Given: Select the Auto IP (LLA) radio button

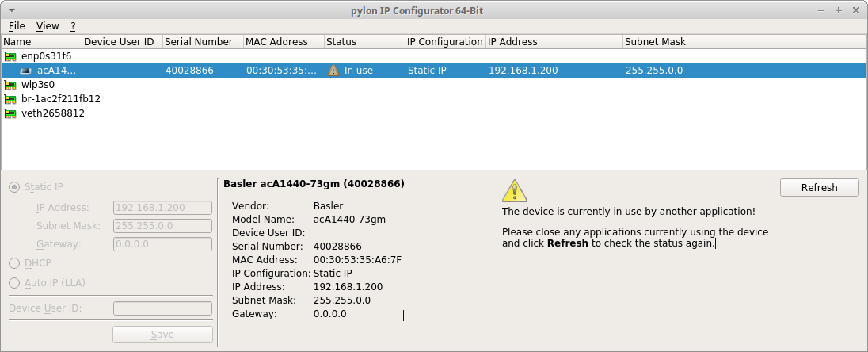Looking at the screenshot, I should pyautogui.click(x=14, y=283).
